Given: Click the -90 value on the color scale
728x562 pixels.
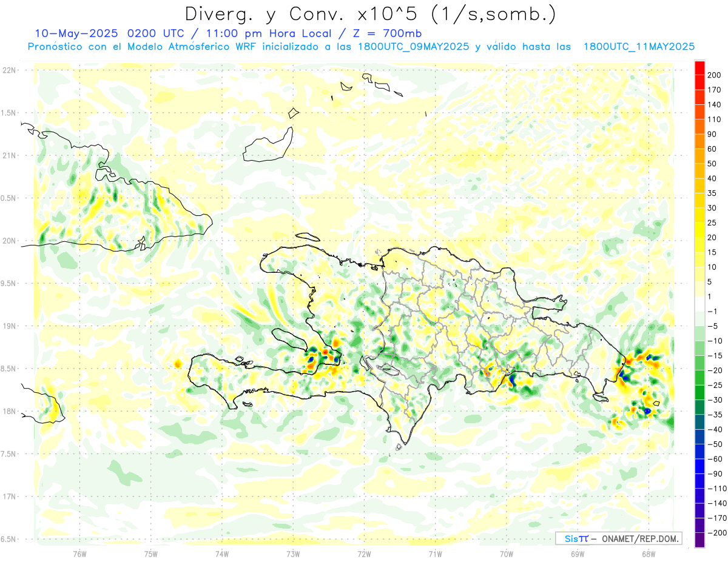Looking at the screenshot, I should coord(716,474).
